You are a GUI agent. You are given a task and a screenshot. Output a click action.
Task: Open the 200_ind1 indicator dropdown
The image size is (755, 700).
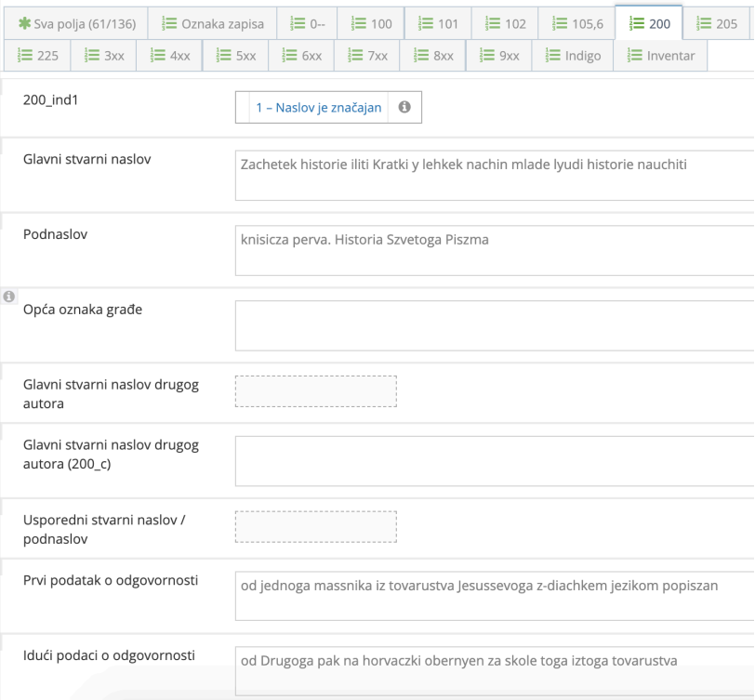(318, 108)
